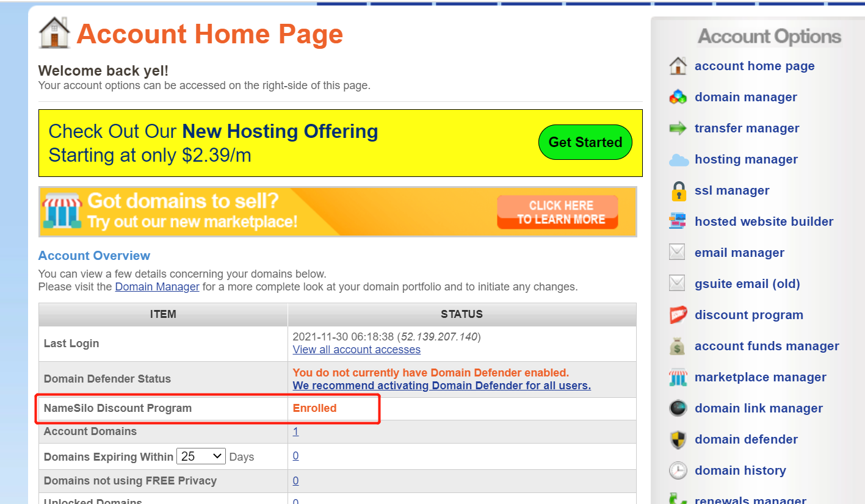
Task: Open domain link manager menu entry
Action: click(x=759, y=408)
